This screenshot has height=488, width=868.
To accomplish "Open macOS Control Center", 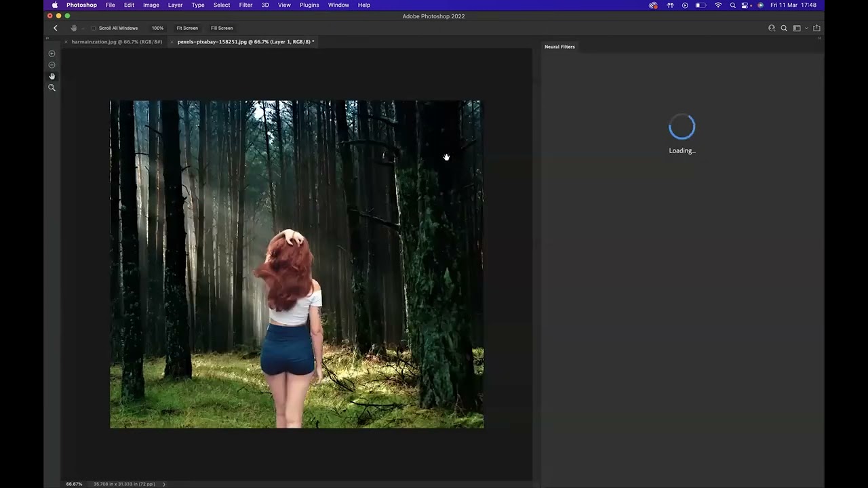I will pos(746,5).
